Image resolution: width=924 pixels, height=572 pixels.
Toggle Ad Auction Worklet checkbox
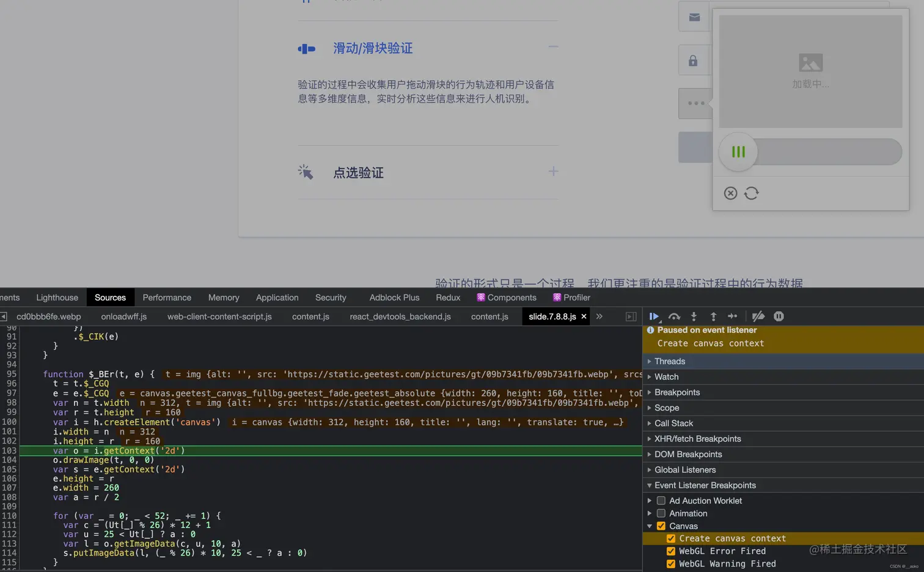click(x=661, y=501)
